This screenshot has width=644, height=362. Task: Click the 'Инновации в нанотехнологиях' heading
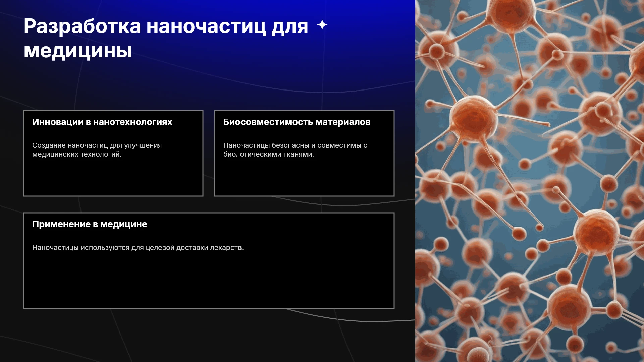(x=102, y=122)
